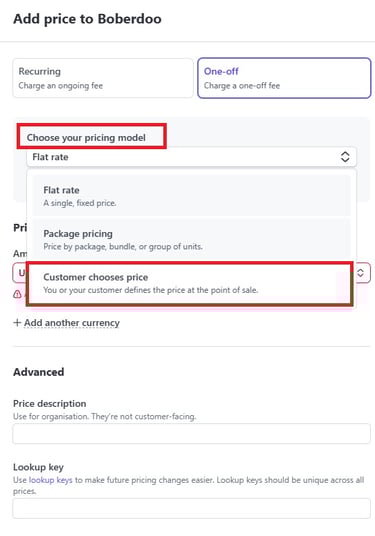Follow the lookup keys hyperlink
The width and height of the screenshot is (375, 536).
pos(51,480)
